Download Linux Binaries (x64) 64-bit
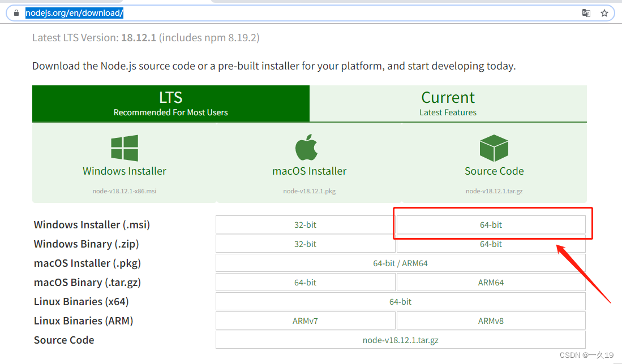Viewport: 622px width, 364px height. click(400, 301)
